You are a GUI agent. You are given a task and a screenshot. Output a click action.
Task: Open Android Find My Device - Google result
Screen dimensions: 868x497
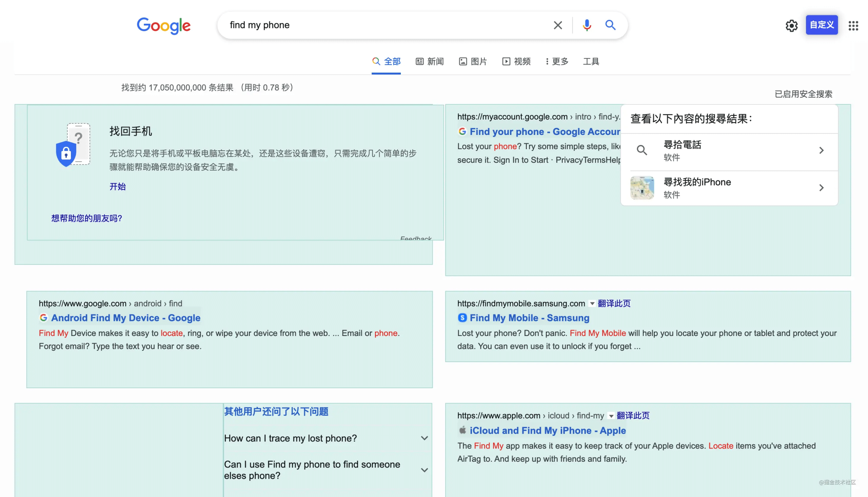[x=125, y=318]
